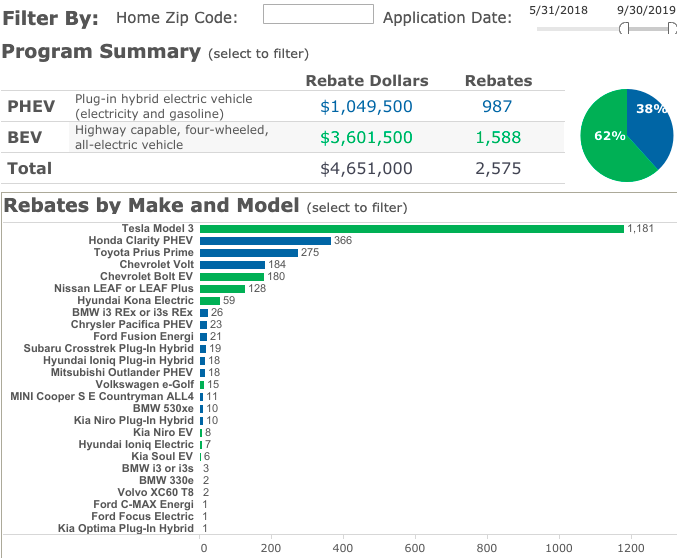This screenshot has height=558, width=677.
Task: Click the 275 value beside Prius Prime bar
Action: point(310,253)
